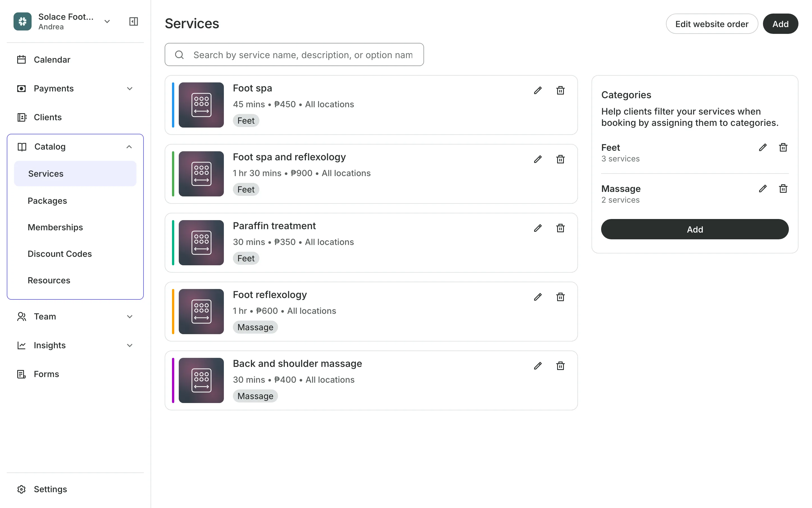Edit the Paraffin treatment service

[538, 228]
